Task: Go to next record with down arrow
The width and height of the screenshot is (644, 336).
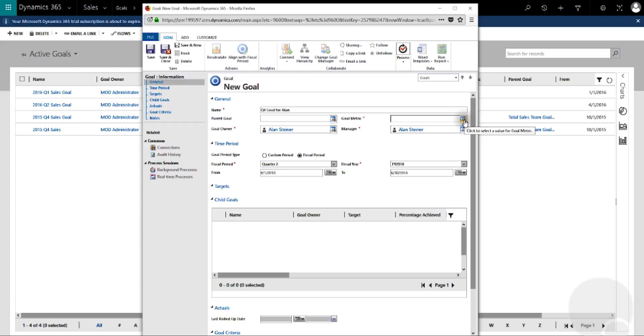Action: point(470,78)
